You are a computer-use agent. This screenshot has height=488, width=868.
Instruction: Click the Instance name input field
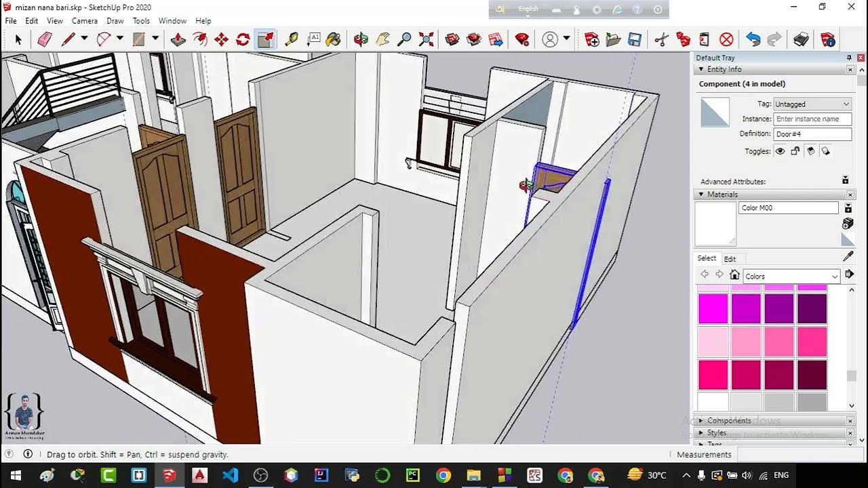812,119
